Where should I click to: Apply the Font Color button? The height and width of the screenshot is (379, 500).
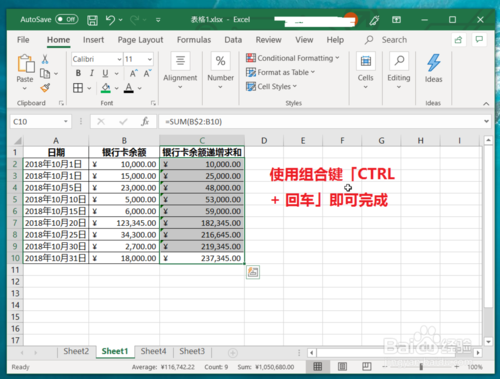tap(129, 88)
